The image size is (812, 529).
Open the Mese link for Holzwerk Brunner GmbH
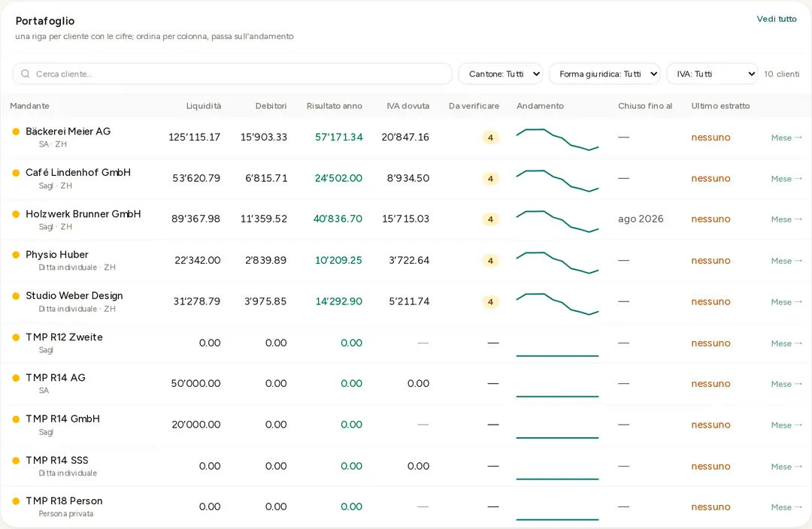point(786,219)
